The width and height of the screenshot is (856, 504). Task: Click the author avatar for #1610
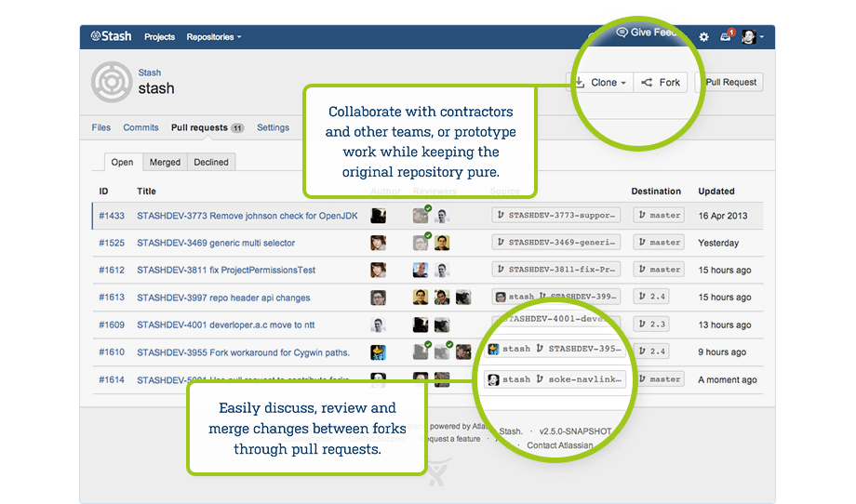click(x=378, y=352)
